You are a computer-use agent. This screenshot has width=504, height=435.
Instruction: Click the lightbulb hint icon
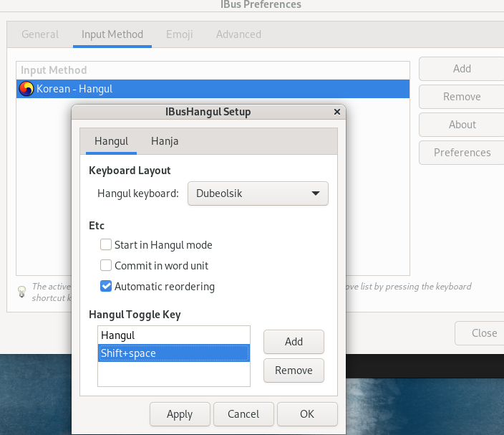pyautogui.click(x=21, y=292)
